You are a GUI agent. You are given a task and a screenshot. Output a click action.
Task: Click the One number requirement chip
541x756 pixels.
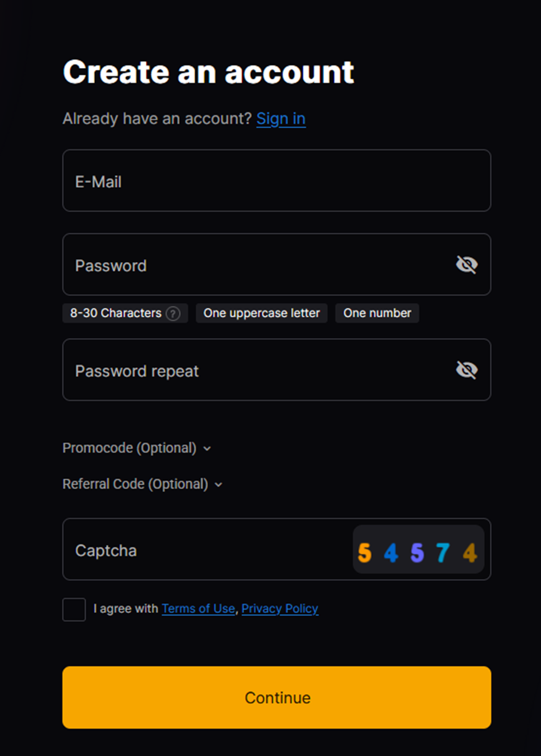[377, 313]
